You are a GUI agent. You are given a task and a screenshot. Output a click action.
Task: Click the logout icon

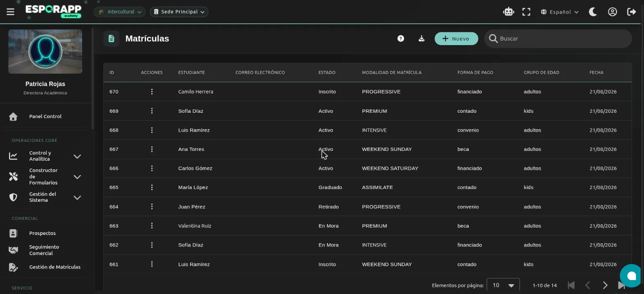point(631,12)
